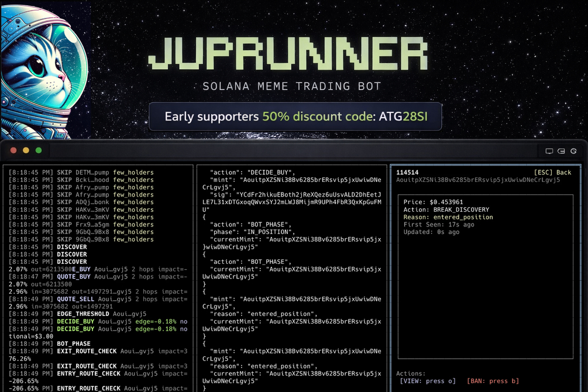Select the Price: $0.453961 line
The height and width of the screenshot is (392, 588).
pyautogui.click(x=433, y=202)
